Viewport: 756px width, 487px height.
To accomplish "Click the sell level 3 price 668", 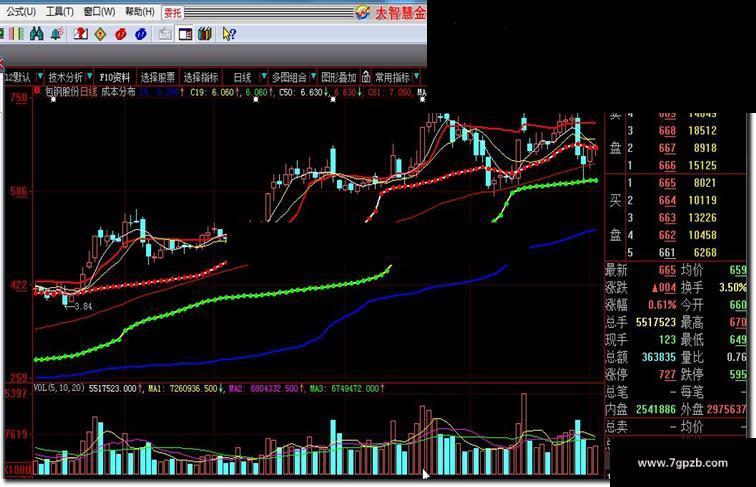I will point(667,131).
